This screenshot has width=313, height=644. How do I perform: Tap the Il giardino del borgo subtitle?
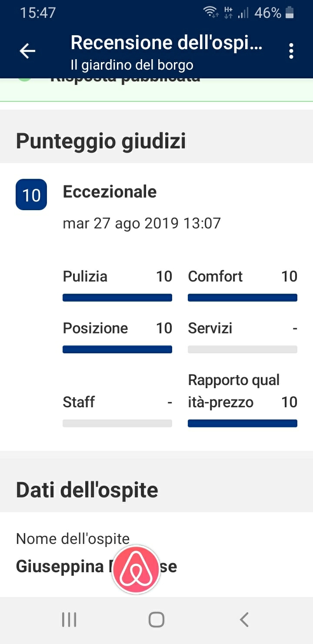132,65
